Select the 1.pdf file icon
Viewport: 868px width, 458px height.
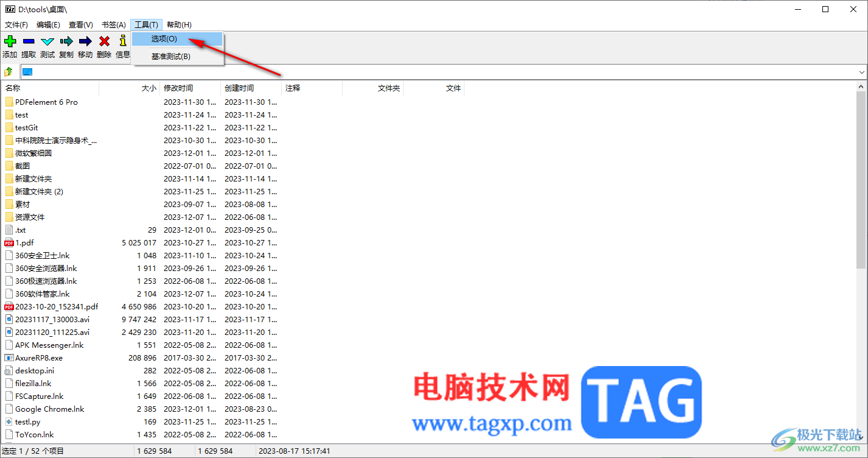(x=9, y=242)
